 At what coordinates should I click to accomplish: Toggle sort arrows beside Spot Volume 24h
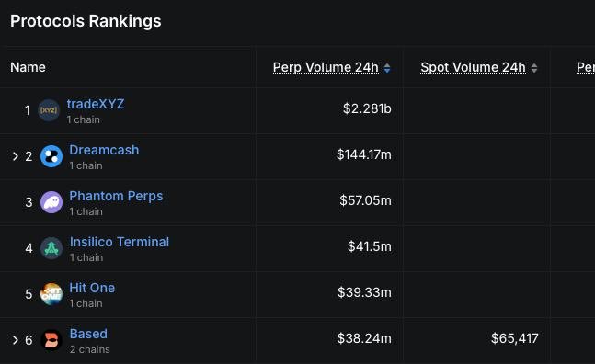534,68
